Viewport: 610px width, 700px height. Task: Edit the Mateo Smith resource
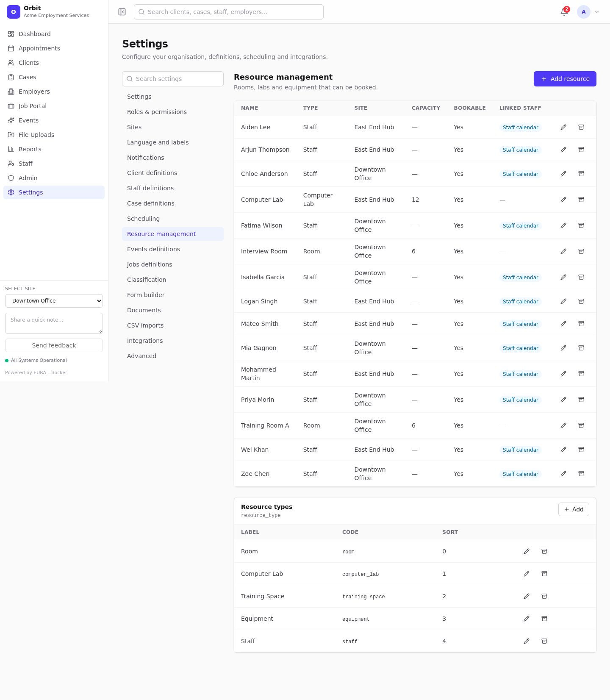tap(563, 324)
